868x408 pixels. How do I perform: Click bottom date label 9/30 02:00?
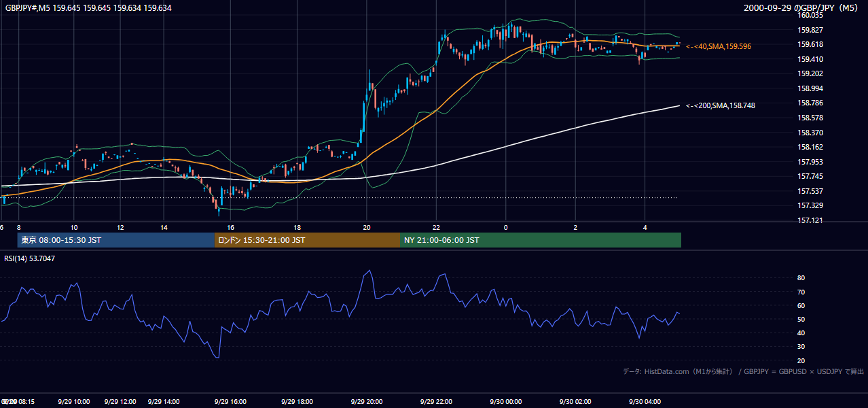pos(575,402)
